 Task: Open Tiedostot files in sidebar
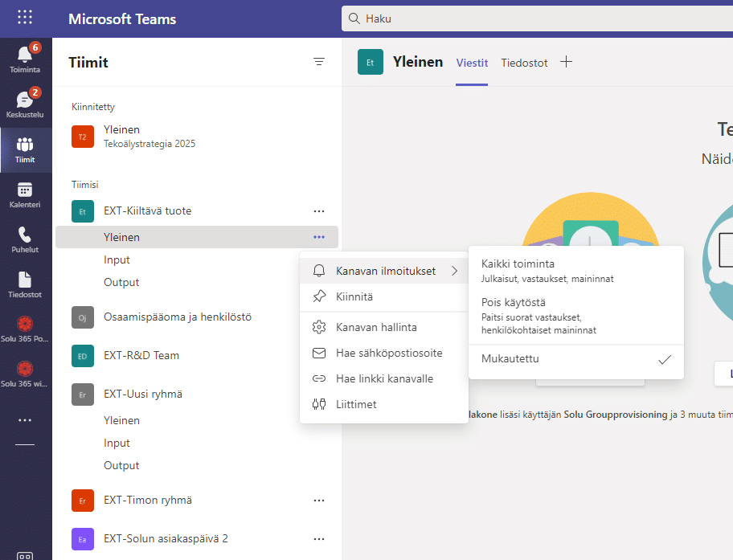(x=25, y=284)
